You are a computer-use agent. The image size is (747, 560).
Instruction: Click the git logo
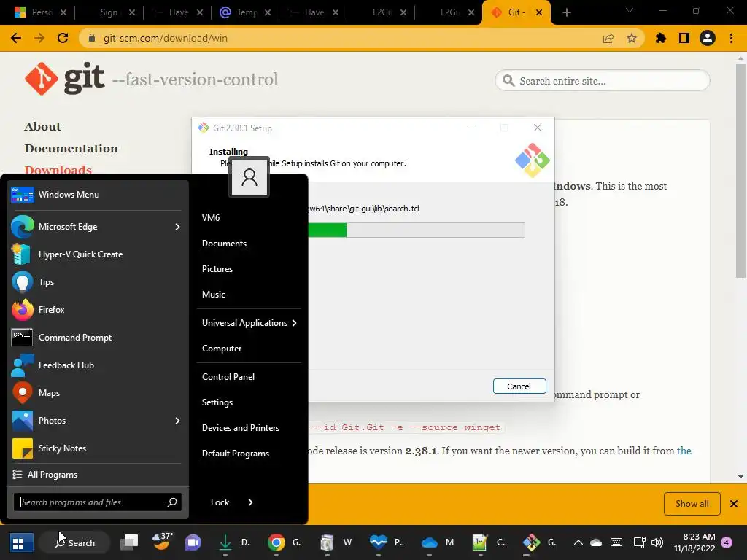tap(65, 78)
